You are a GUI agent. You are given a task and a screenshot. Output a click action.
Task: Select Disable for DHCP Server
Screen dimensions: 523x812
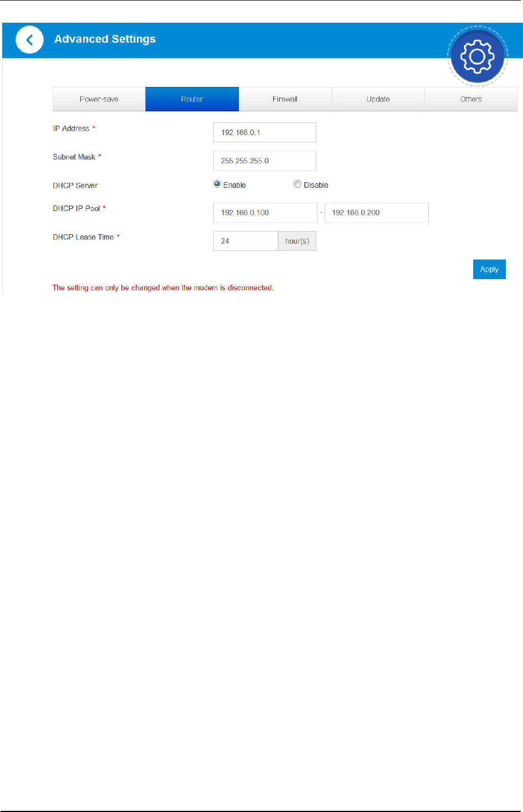click(298, 184)
